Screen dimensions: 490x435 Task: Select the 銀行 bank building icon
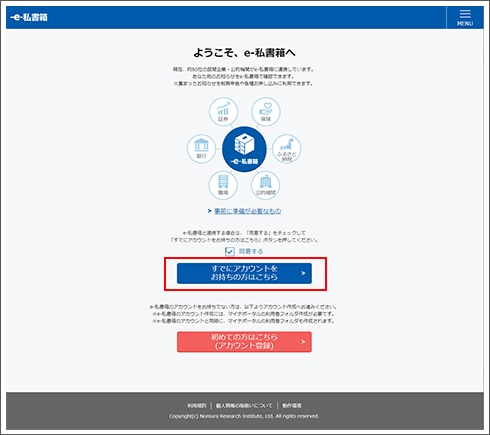coord(201,149)
